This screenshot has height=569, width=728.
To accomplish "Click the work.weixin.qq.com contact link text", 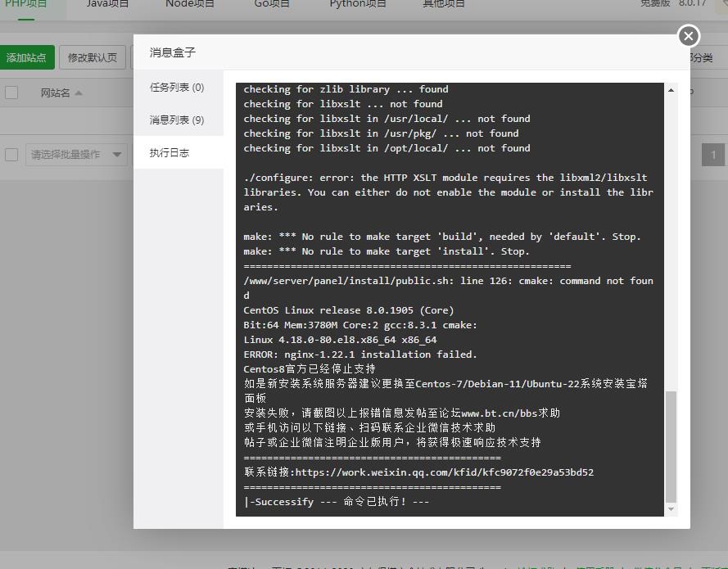I will point(445,472).
